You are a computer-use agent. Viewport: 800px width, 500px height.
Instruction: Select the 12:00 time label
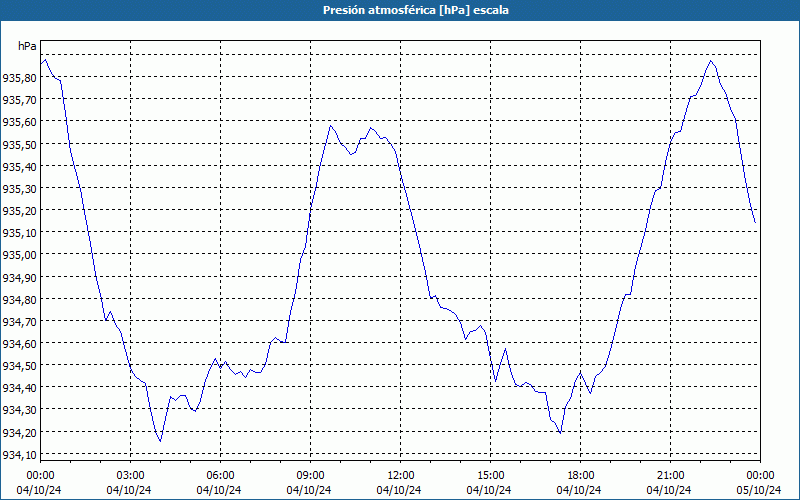coord(401,475)
